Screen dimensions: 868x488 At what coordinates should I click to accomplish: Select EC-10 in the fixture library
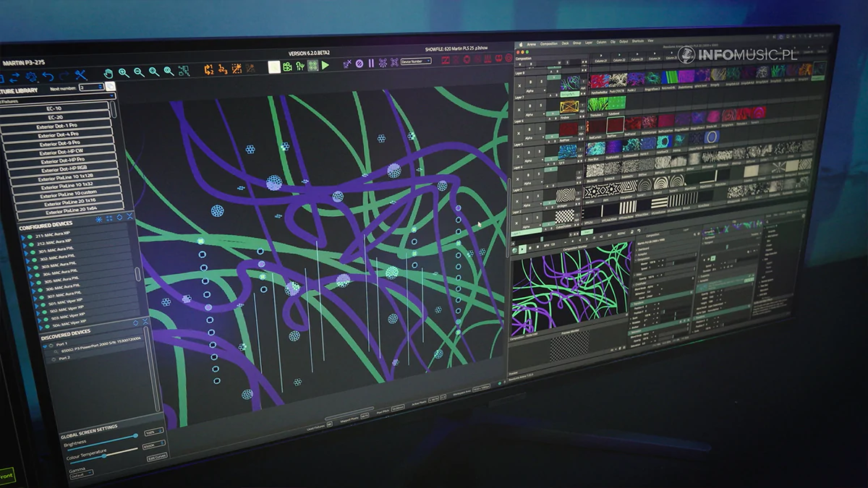(55, 109)
